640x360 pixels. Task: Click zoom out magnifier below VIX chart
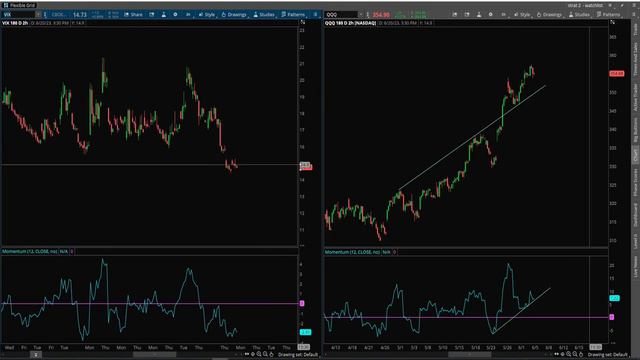coord(265,354)
